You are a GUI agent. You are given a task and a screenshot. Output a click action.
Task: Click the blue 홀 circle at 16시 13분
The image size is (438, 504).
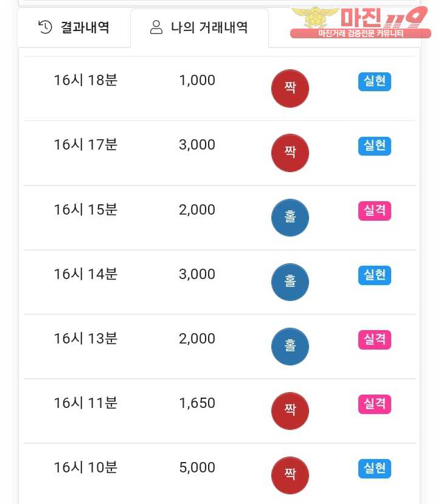pos(290,347)
